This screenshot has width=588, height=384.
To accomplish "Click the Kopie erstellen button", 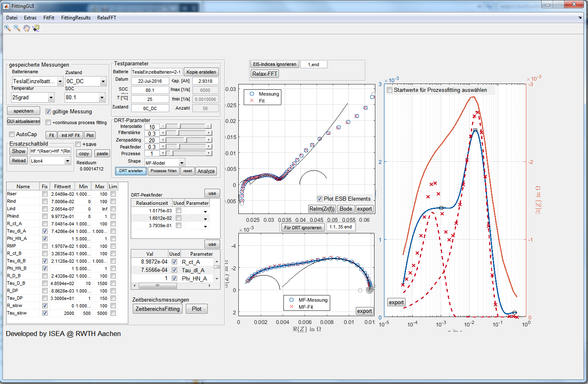I will point(201,72).
